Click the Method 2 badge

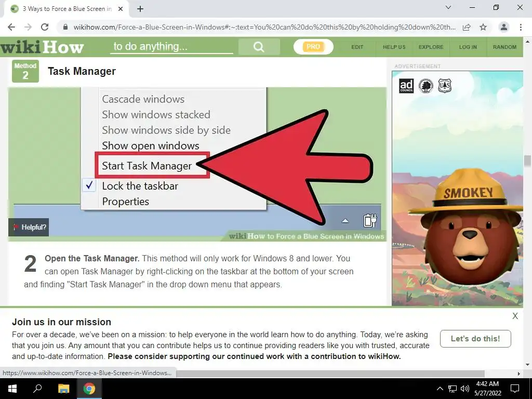(x=25, y=71)
